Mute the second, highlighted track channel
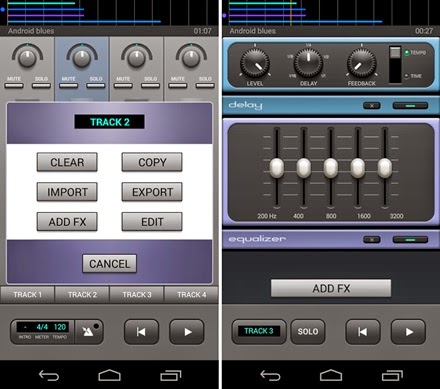This screenshot has height=389, width=440. (x=69, y=85)
